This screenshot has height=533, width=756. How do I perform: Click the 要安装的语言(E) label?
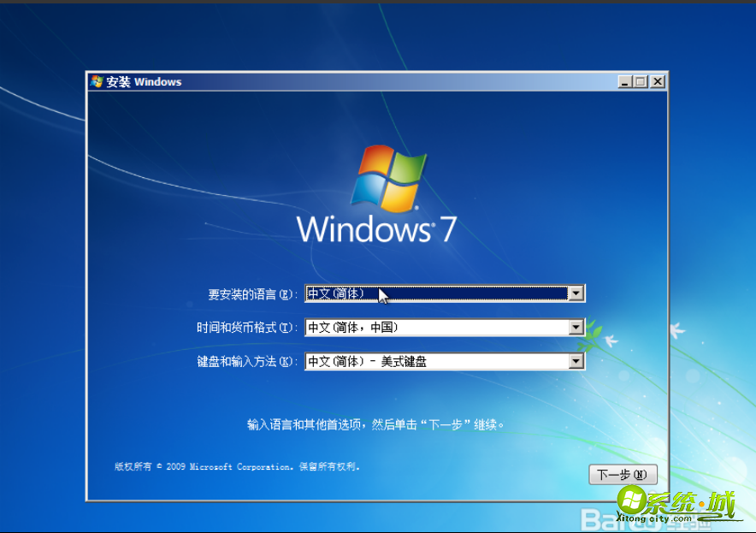[x=254, y=293]
